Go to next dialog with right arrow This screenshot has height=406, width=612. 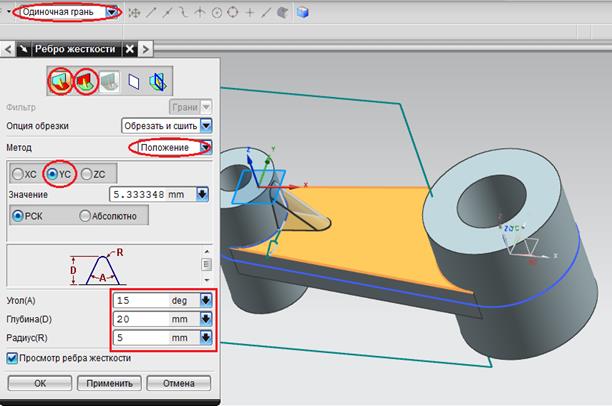click(x=145, y=48)
